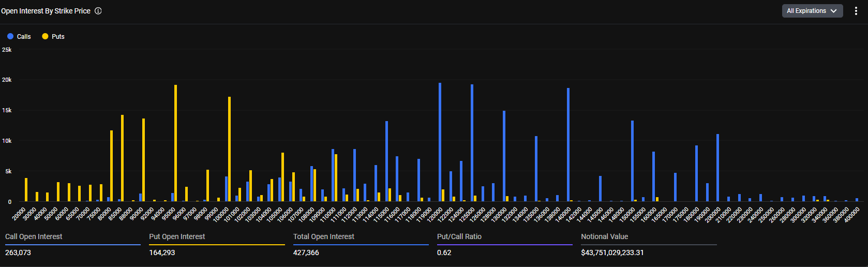Select the yellow put bar at 100000 strike

[229, 149]
